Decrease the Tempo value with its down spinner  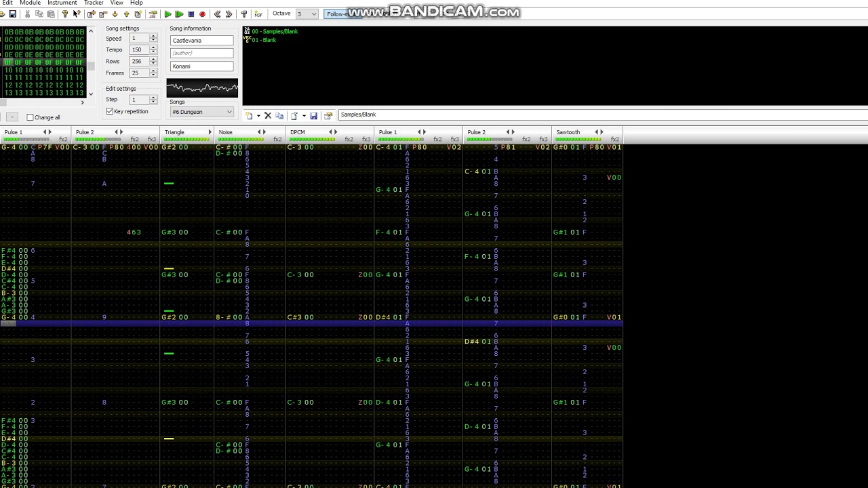153,52
